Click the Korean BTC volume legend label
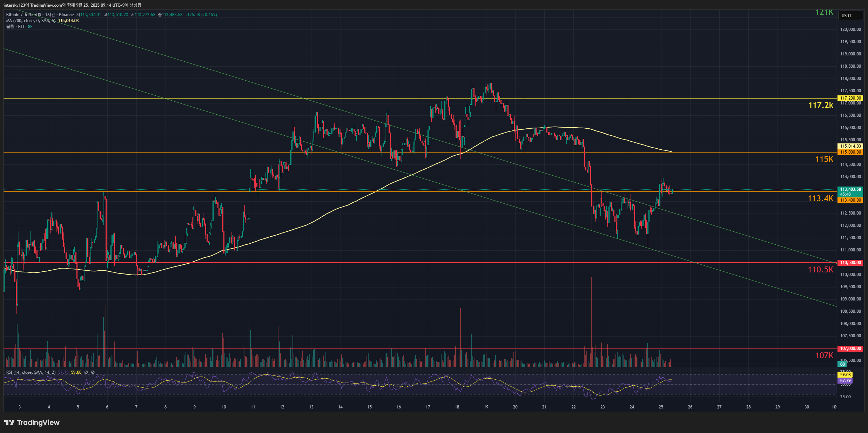868x433 pixels. pos(16,27)
